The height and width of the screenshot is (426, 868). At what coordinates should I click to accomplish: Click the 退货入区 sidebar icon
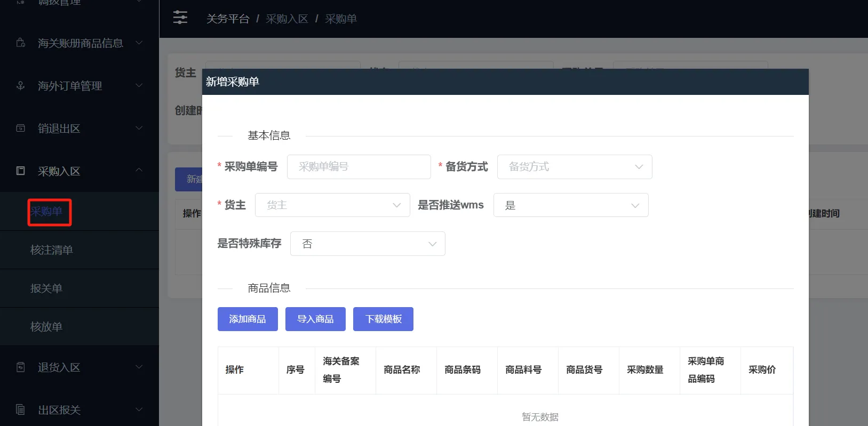(x=21, y=367)
